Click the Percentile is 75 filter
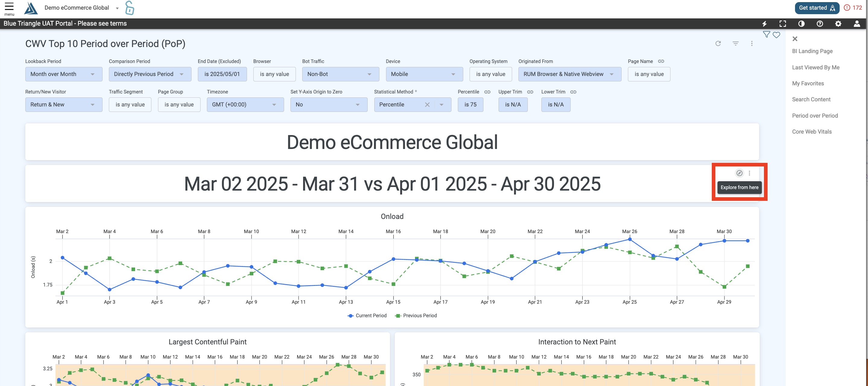 tap(470, 105)
